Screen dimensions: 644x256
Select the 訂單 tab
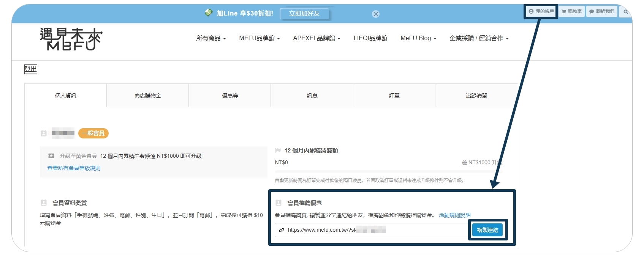394,96
